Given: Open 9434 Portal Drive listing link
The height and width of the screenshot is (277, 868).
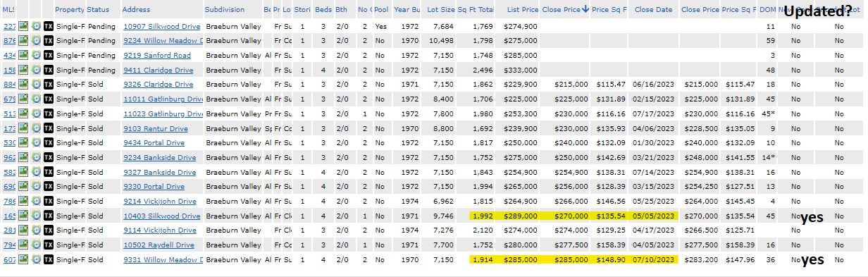Looking at the screenshot, I should (x=154, y=143).
